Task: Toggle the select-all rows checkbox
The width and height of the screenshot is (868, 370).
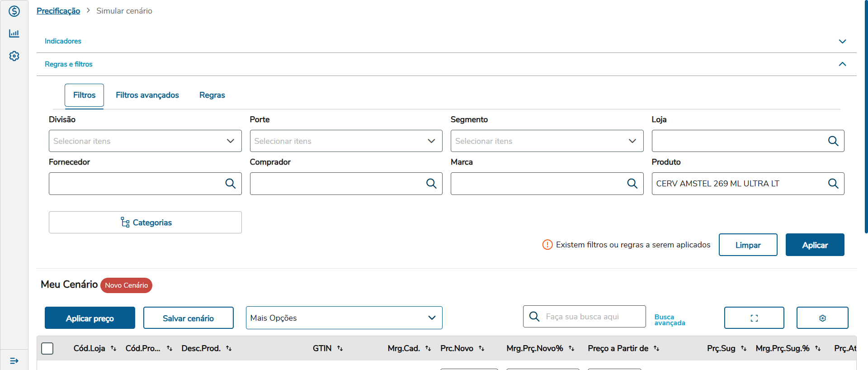Action: click(x=47, y=348)
